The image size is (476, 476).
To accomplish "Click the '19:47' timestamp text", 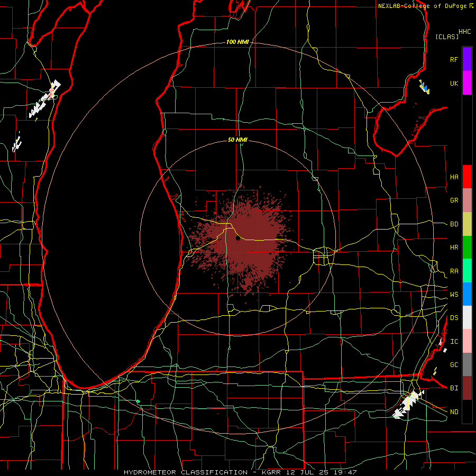I will (x=346, y=472).
